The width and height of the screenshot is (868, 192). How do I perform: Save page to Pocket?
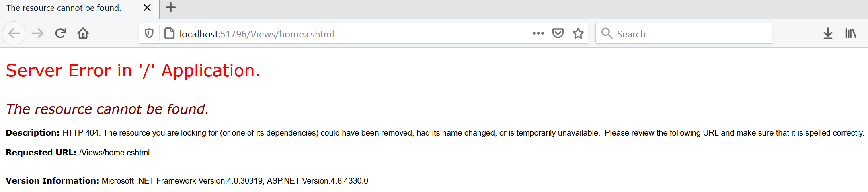pyautogui.click(x=558, y=33)
